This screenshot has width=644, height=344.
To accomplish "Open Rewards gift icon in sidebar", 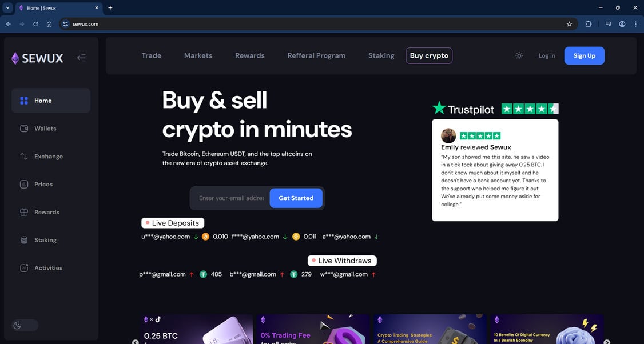I will coord(24,212).
